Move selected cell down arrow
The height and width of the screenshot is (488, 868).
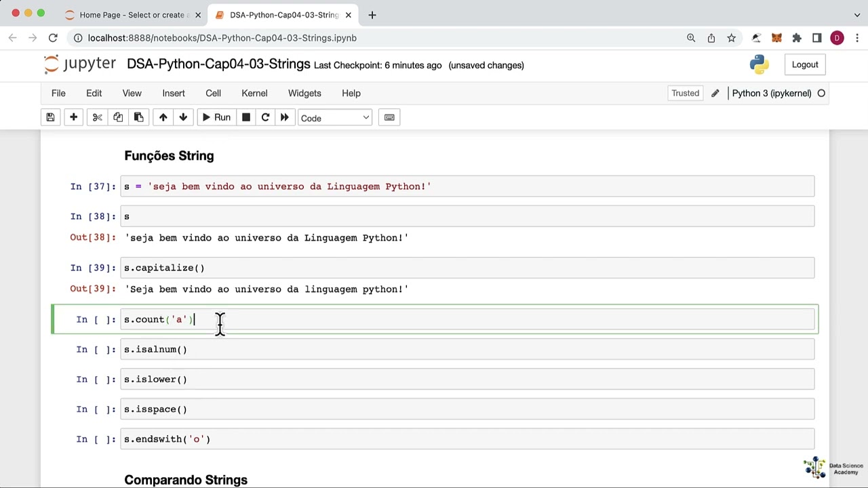click(x=183, y=117)
